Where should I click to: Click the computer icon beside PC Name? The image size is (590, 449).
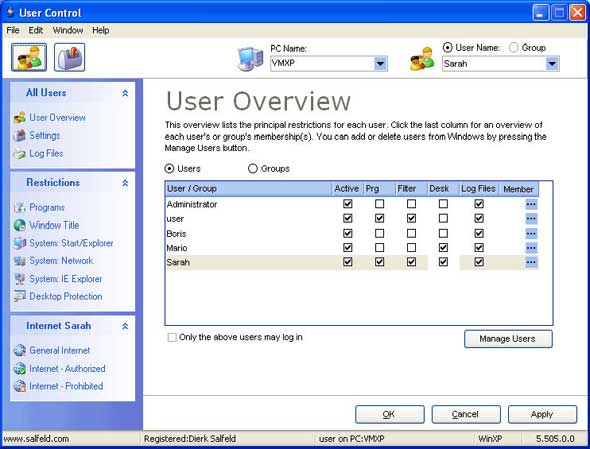250,59
